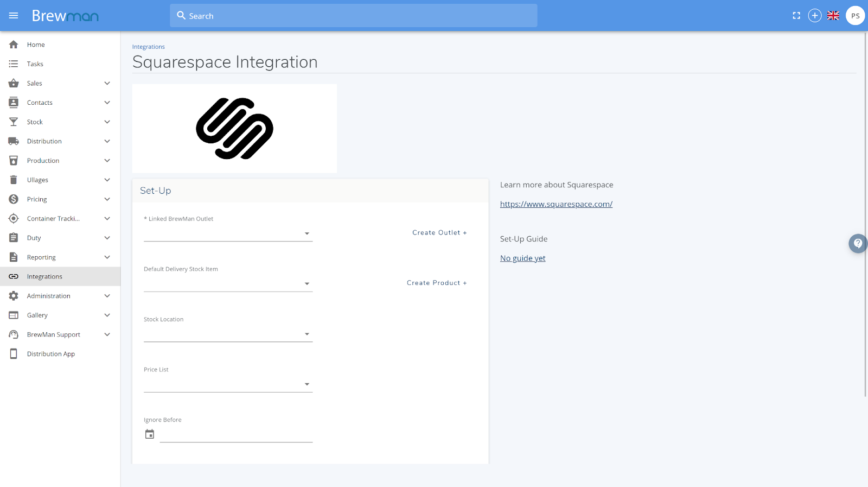
Task: Click the No guide yet link
Action: 523,258
